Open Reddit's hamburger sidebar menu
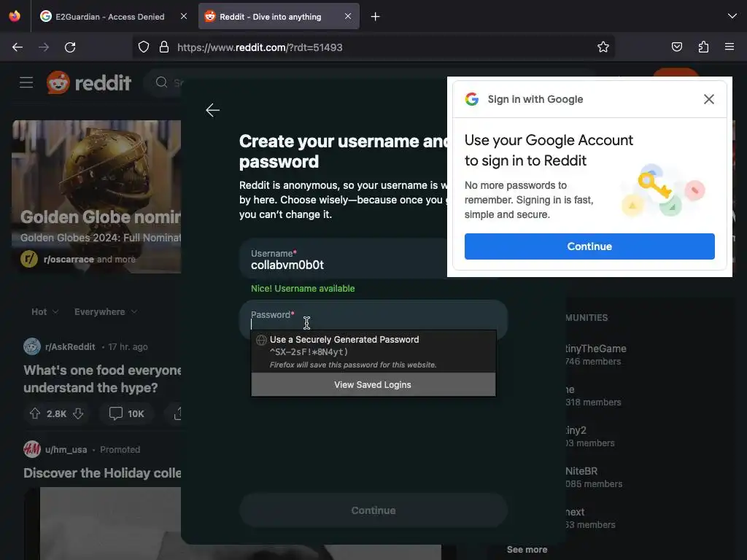 26,83
